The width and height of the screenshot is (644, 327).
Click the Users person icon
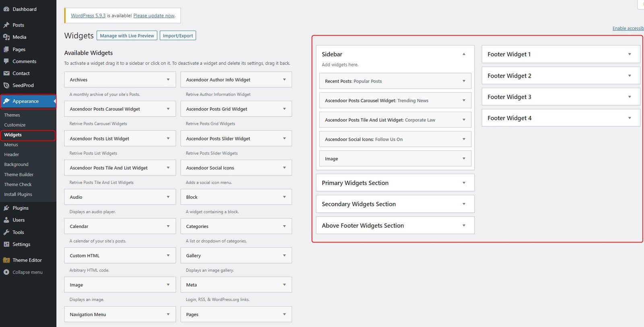6,220
